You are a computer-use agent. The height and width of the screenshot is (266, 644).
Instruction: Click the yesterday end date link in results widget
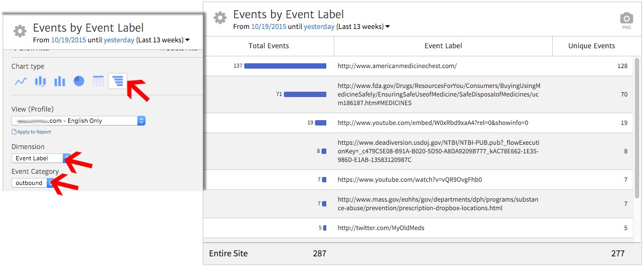(x=319, y=26)
